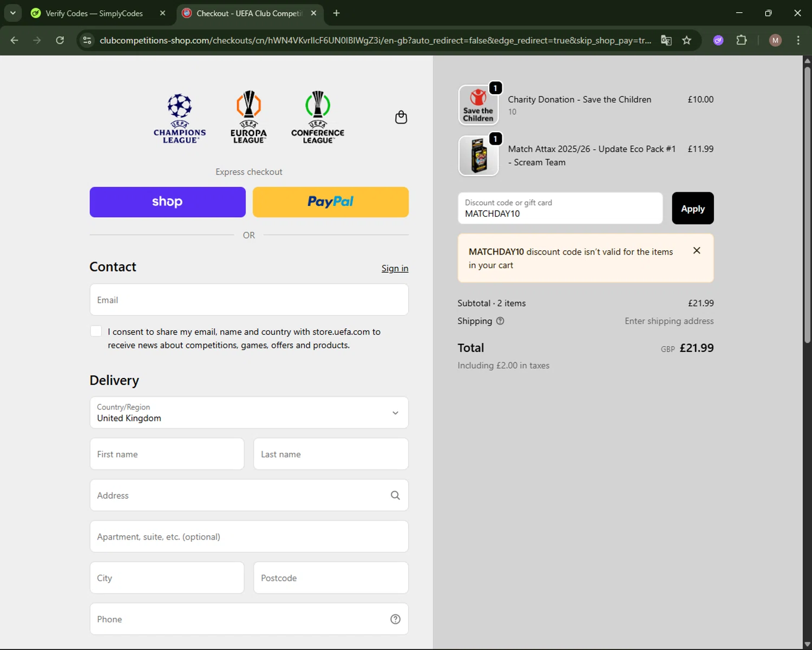Focus the Postcode input field
The height and width of the screenshot is (650, 812).
pyautogui.click(x=331, y=577)
